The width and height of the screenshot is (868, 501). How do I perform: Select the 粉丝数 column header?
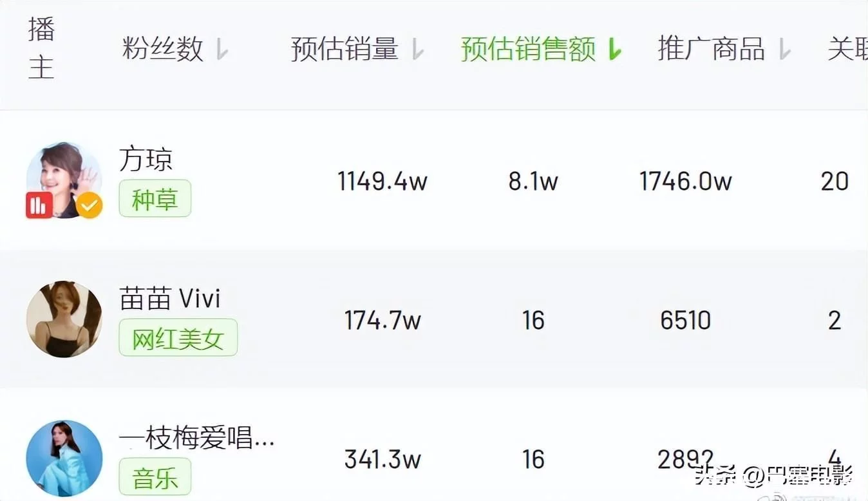tap(163, 49)
